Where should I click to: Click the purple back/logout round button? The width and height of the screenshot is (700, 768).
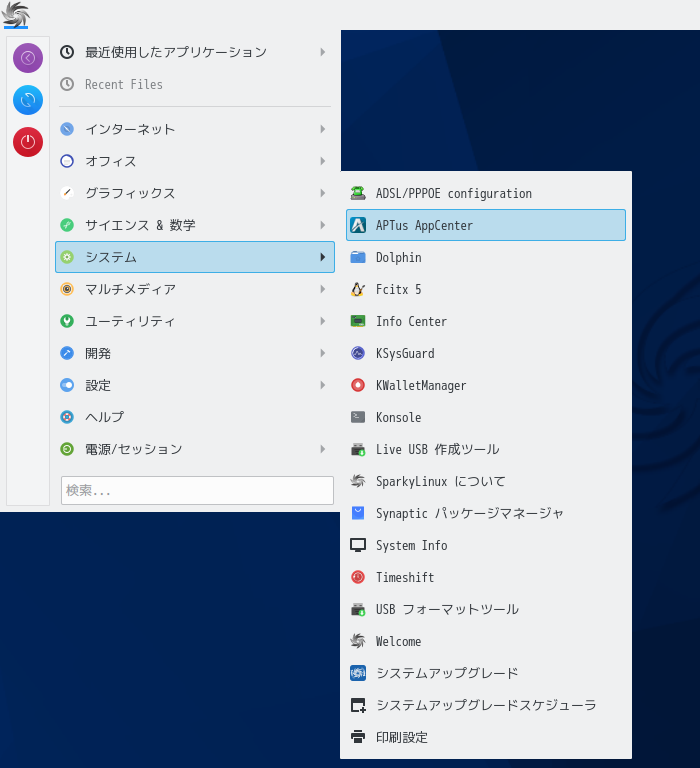(x=28, y=58)
